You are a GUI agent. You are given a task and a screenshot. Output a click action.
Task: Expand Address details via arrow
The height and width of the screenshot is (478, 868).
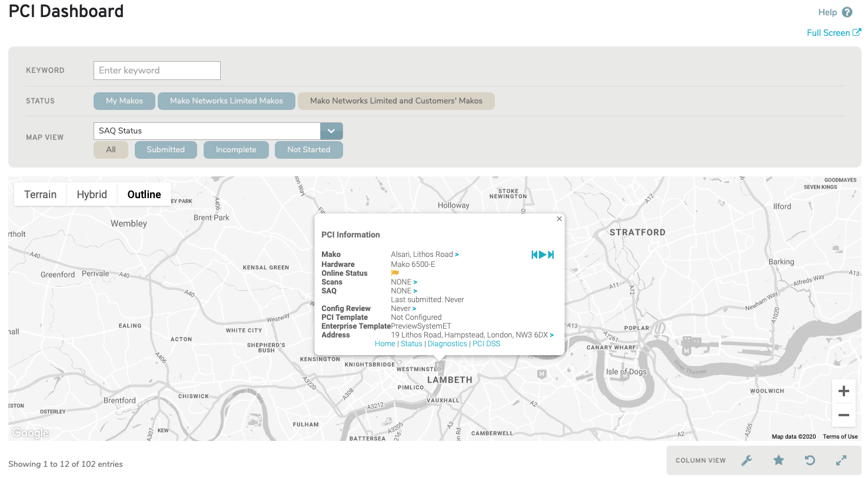point(551,335)
